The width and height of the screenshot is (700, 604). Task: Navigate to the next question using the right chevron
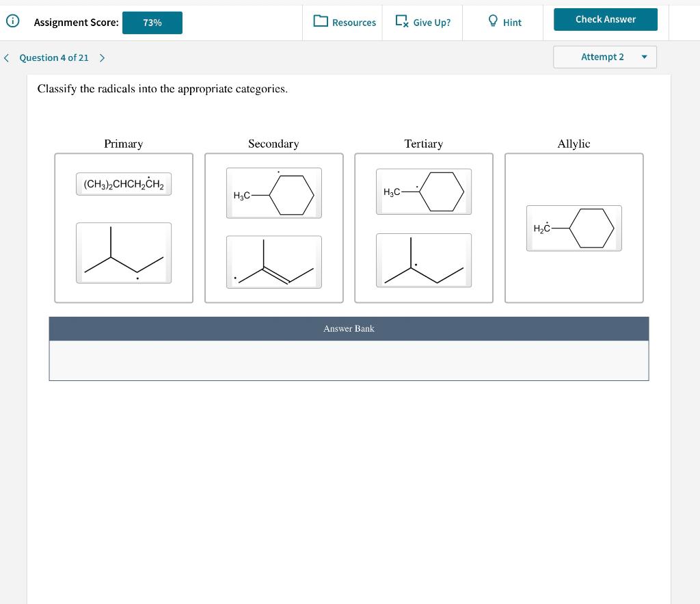[x=101, y=57]
